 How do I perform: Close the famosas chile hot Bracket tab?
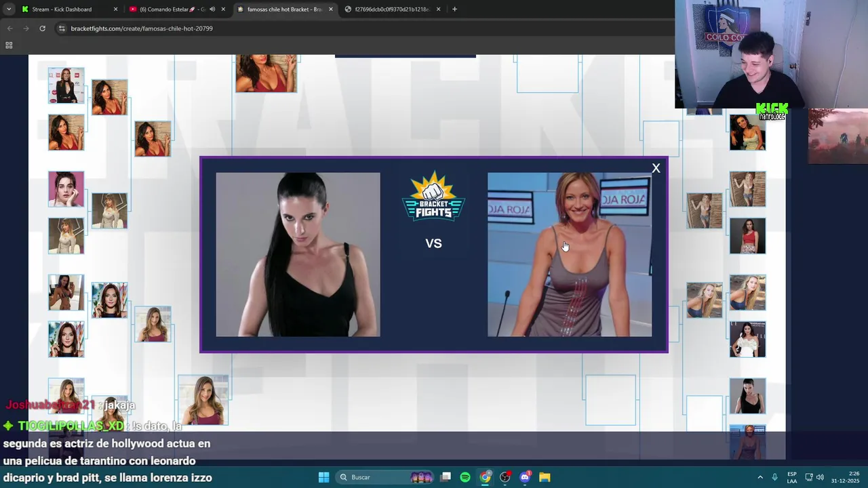pyautogui.click(x=331, y=9)
